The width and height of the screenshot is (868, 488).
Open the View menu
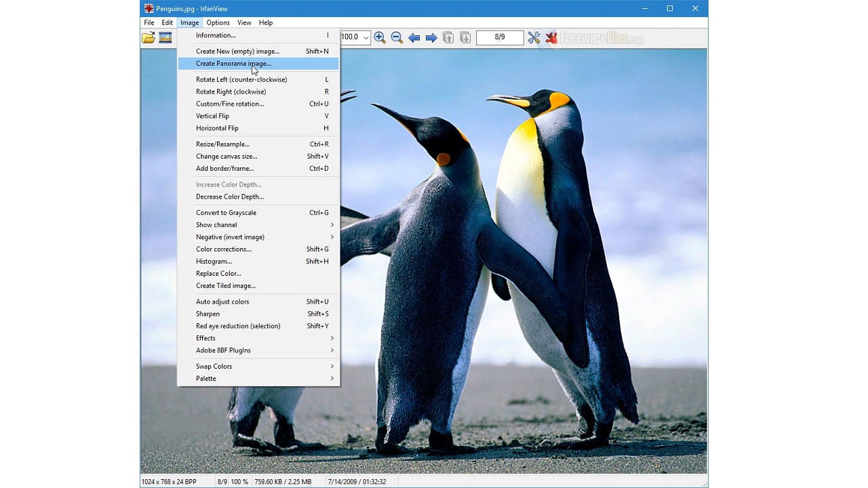tap(244, 22)
